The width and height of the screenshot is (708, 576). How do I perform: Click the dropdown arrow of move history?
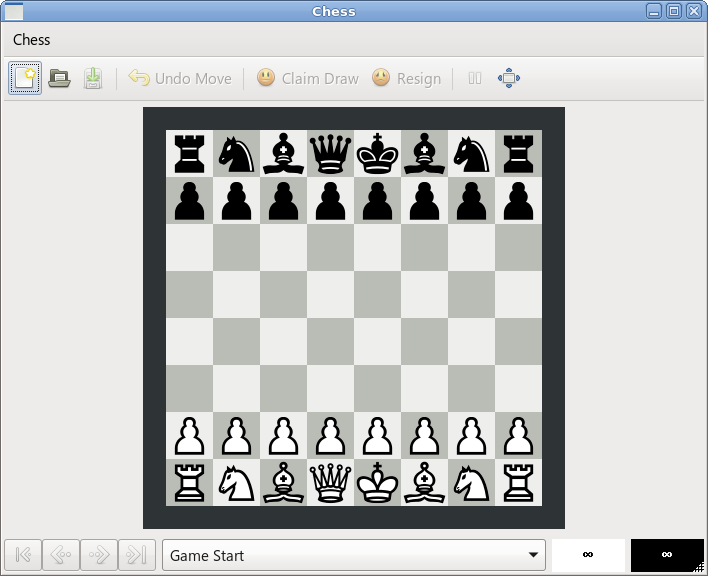click(533, 555)
